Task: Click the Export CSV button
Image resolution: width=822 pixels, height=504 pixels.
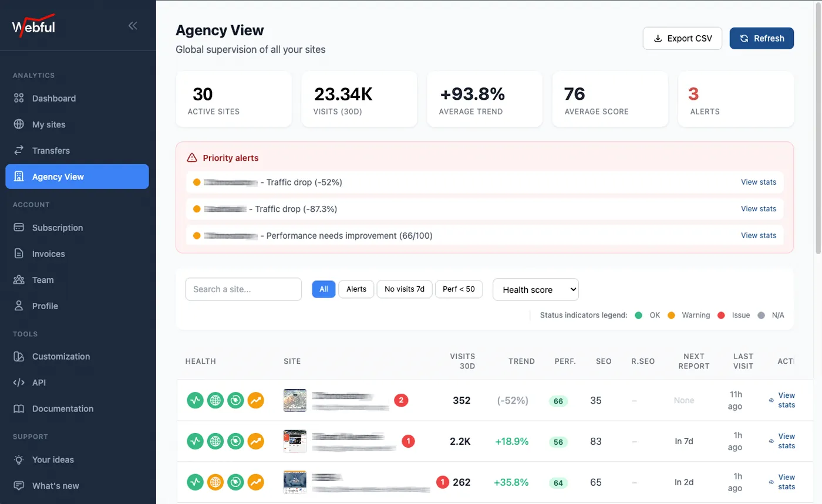Action: [x=682, y=38]
